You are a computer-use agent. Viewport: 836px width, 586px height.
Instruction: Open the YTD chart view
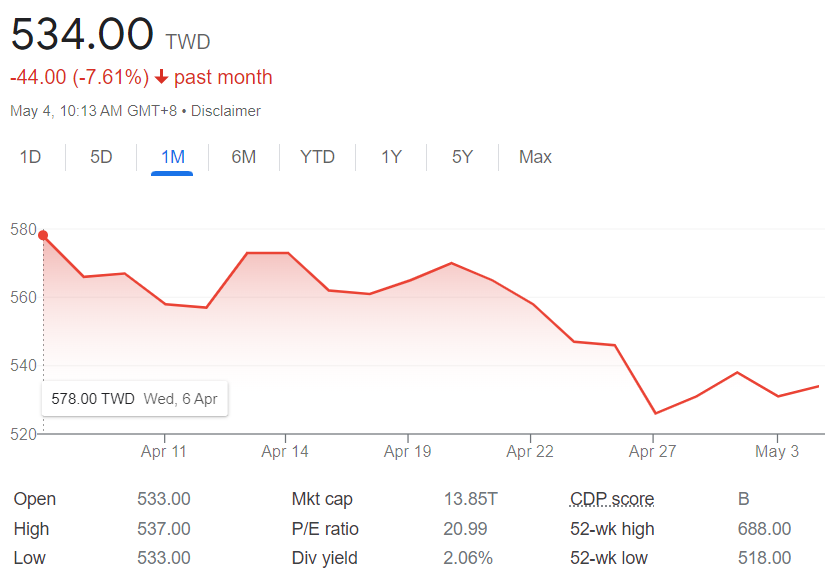pos(317,157)
